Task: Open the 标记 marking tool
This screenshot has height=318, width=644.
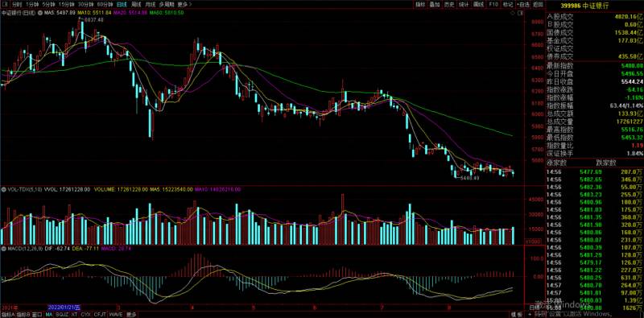Action: [508, 5]
